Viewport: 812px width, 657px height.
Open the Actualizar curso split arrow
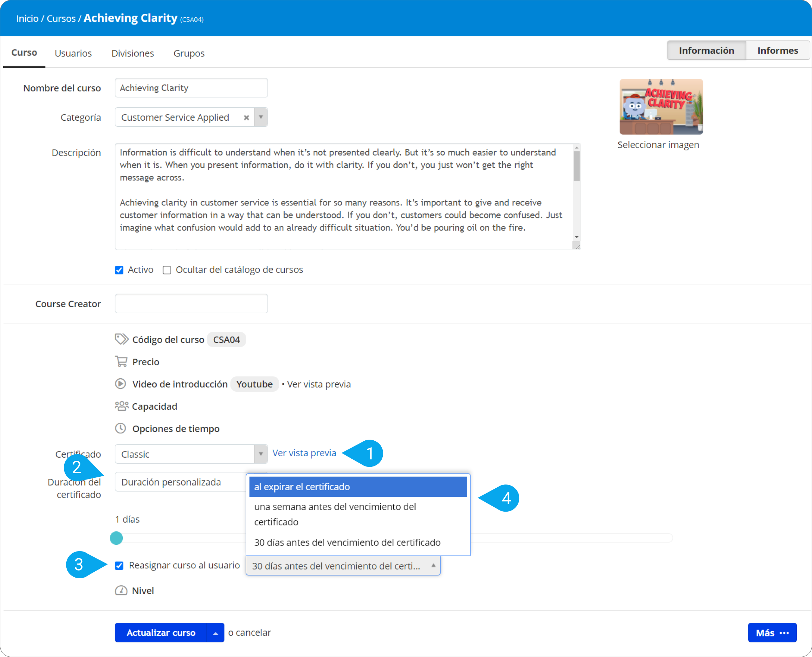pos(215,633)
